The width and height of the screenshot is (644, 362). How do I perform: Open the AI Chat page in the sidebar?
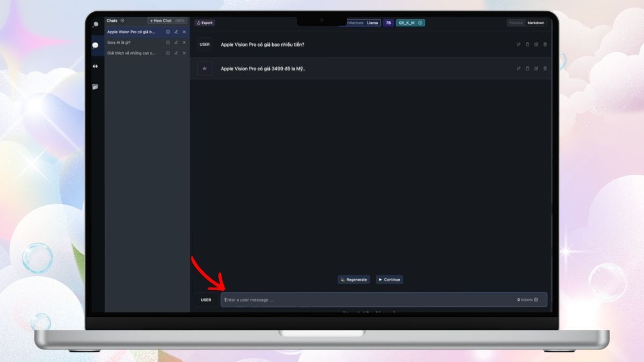tap(95, 46)
